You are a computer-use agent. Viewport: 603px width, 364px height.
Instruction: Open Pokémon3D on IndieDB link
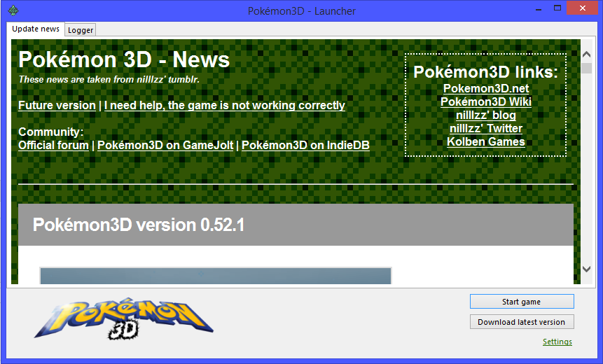(305, 146)
